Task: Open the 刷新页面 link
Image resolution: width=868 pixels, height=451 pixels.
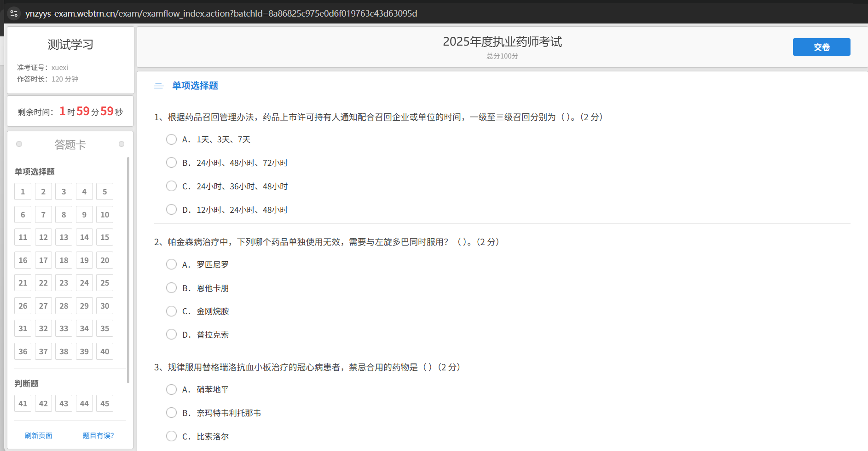Action: point(38,435)
